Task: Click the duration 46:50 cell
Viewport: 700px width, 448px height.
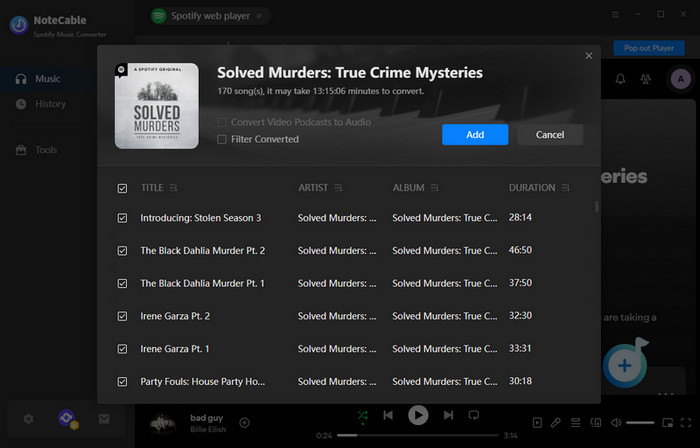Action: tap(521, 250)
